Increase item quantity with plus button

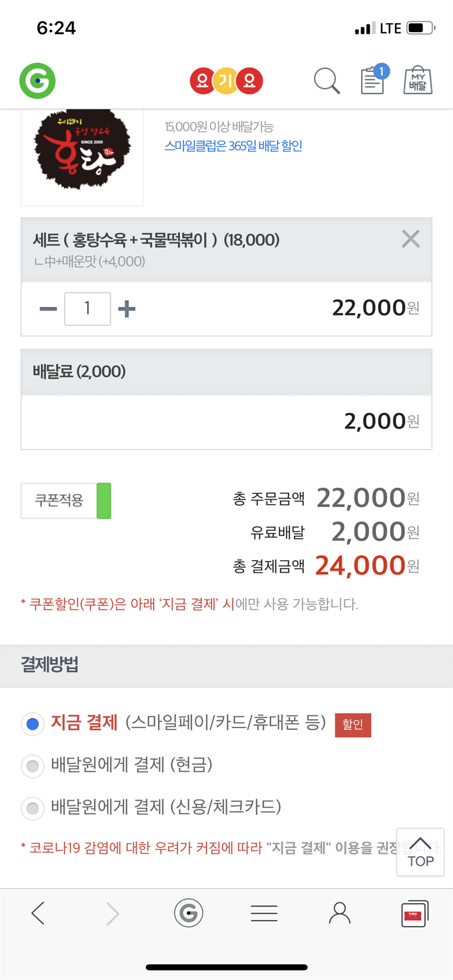[127, 309]
